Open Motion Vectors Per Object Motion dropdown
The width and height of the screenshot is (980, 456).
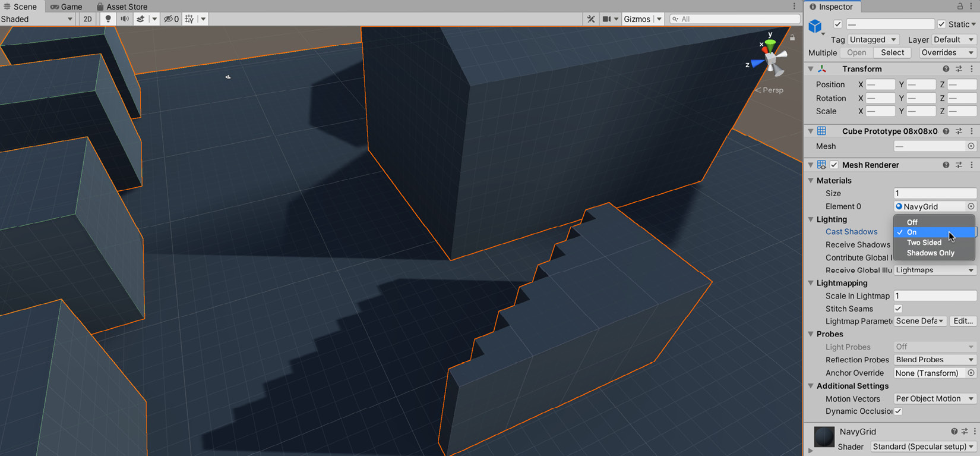click(935, 398)
